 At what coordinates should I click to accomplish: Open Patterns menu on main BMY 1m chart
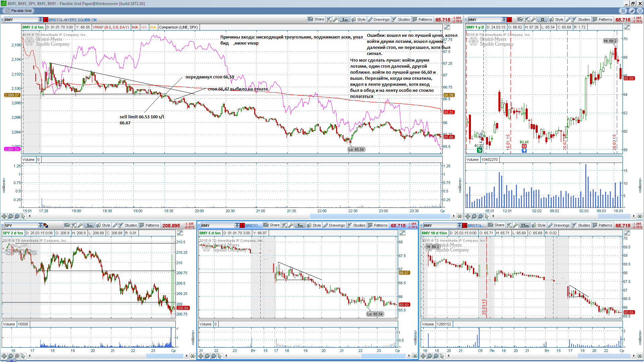[x=422, y=19]
